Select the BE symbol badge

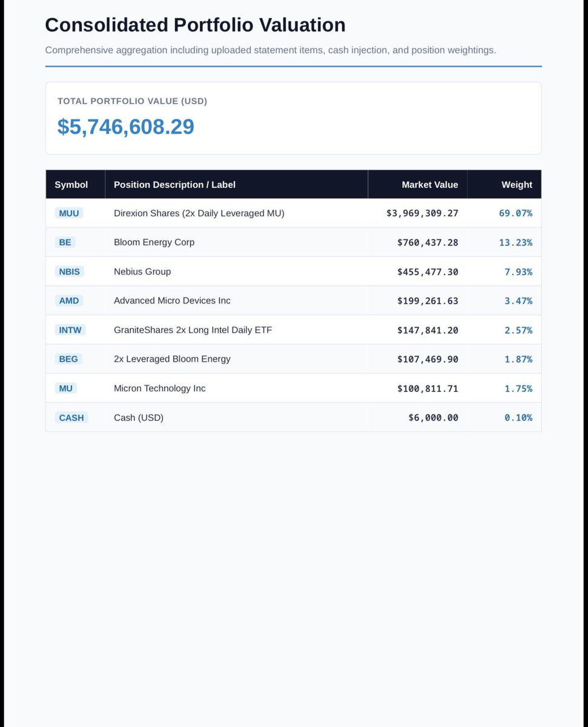(x=65, y=242)
